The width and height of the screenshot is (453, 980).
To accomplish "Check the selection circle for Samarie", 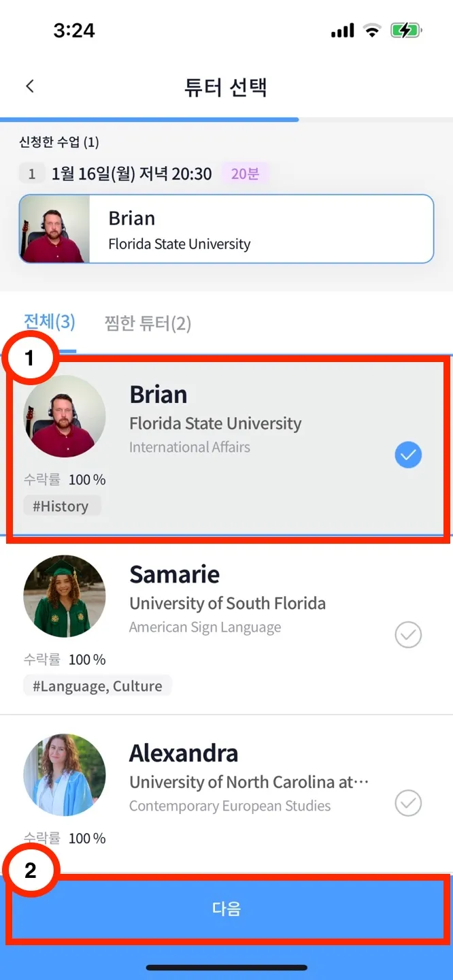I will (408, 635).
